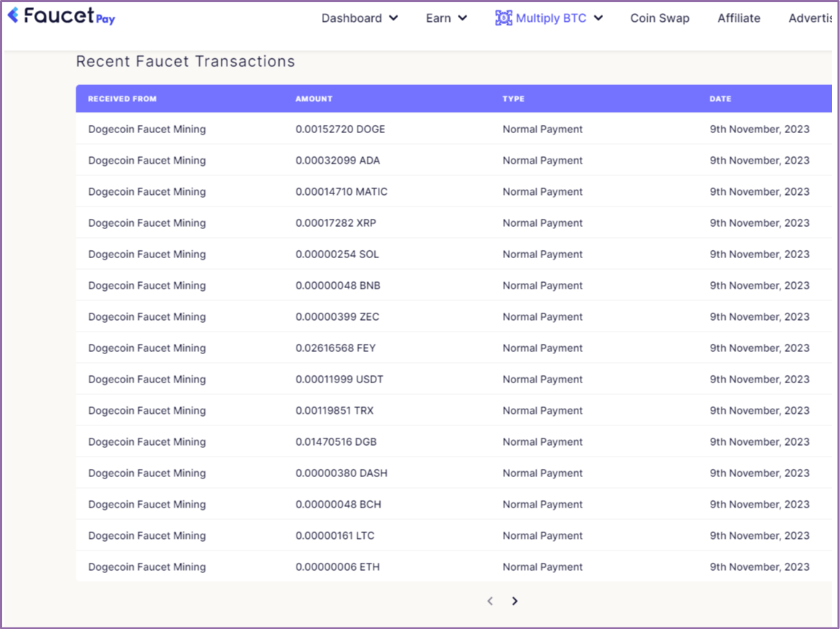
Task: Click the RECEIVED FROM column header
Action: pos(122,99)
